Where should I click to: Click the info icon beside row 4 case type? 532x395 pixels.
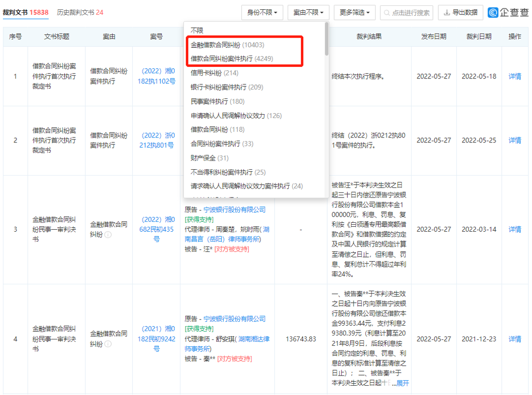click(108, 344)
